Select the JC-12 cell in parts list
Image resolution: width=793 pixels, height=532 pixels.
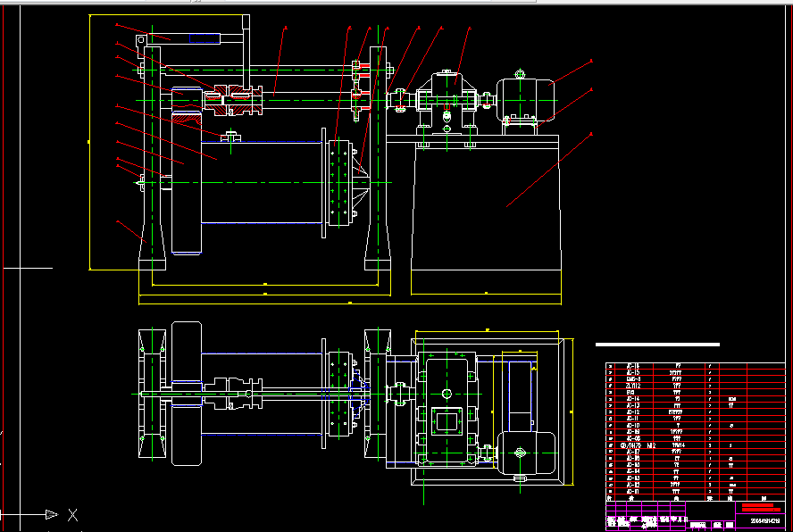click(x=633, y=412)
